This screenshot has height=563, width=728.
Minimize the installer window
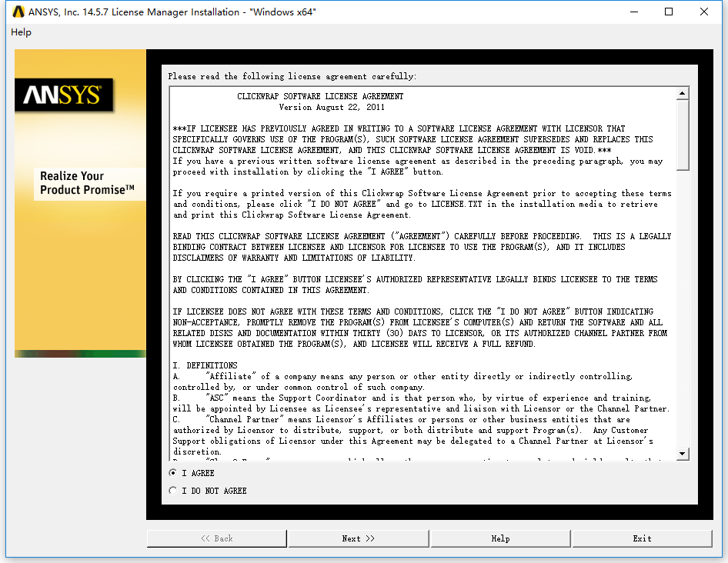634,12
